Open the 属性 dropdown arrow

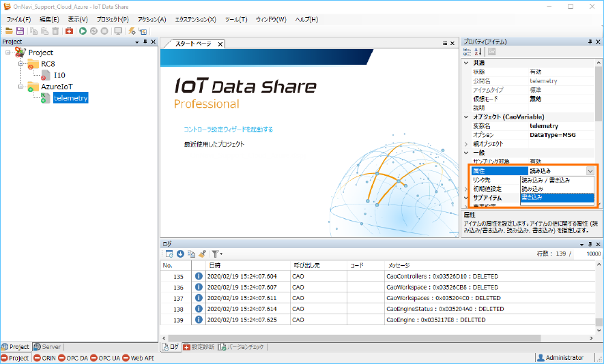click(x=590, y=170)
